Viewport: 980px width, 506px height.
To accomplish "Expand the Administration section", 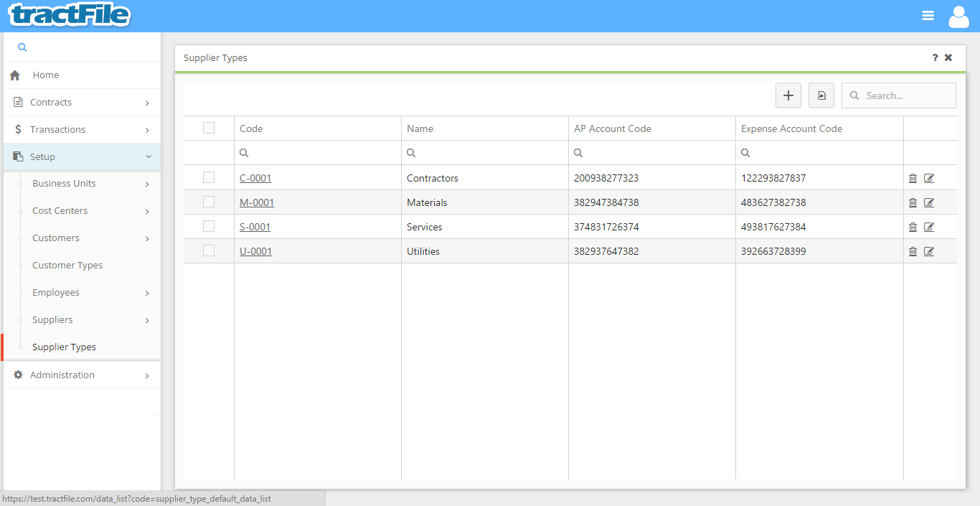I will pos(82,375).
